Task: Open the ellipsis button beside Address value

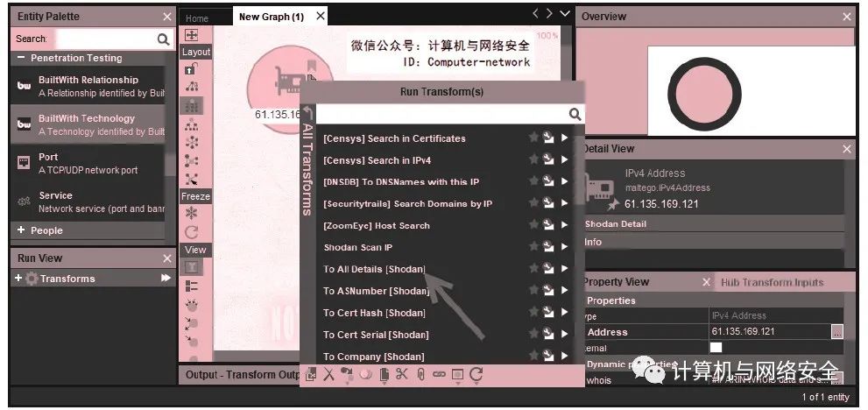Action: [x=837, y=332]
